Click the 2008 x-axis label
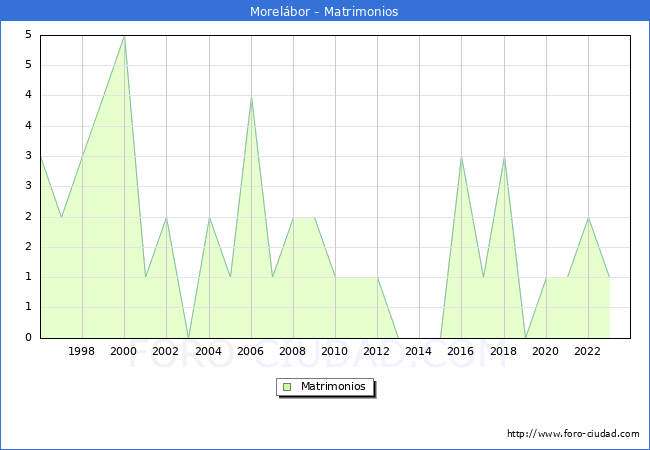Screen dimensions: 650x450 point(293,351)
